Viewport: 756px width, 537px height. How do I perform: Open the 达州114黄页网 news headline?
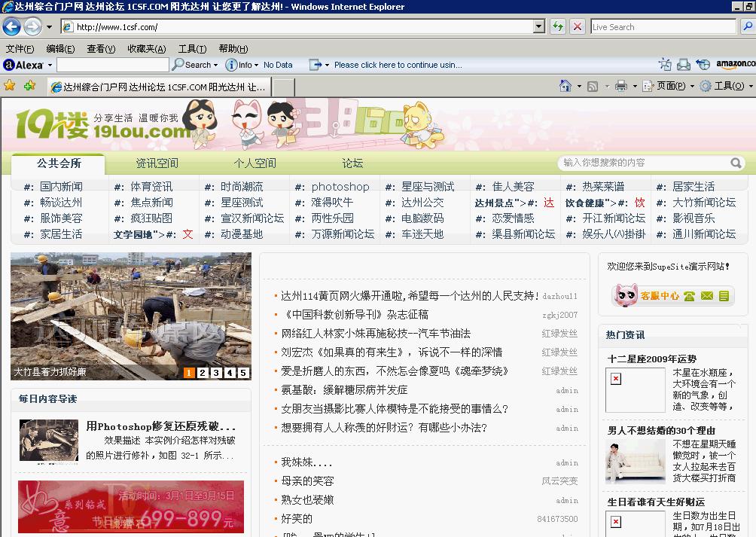click(x=410, y=296)
